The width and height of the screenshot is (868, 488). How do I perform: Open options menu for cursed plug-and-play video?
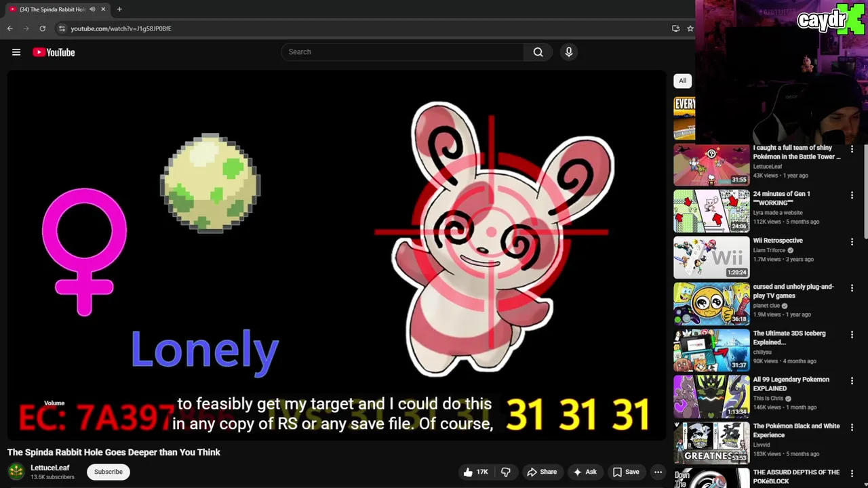852,288
